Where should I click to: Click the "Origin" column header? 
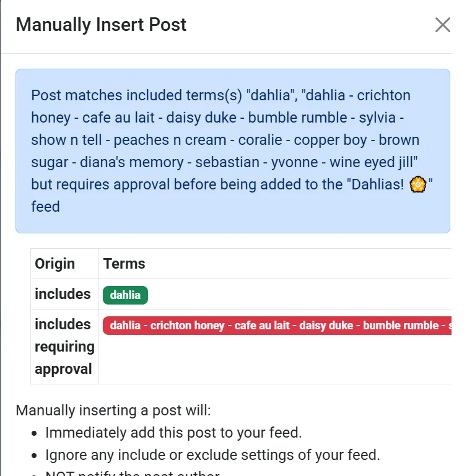click(55, 264)
